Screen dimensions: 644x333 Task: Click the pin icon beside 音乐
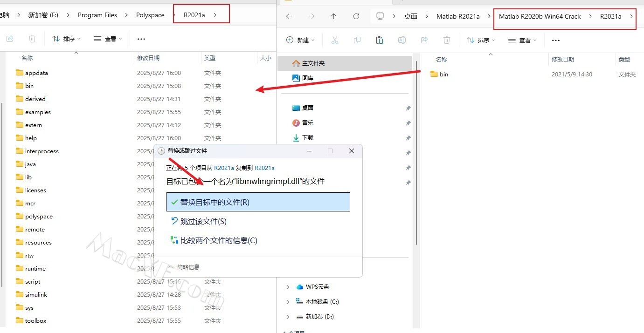click(x=408, y=123)
